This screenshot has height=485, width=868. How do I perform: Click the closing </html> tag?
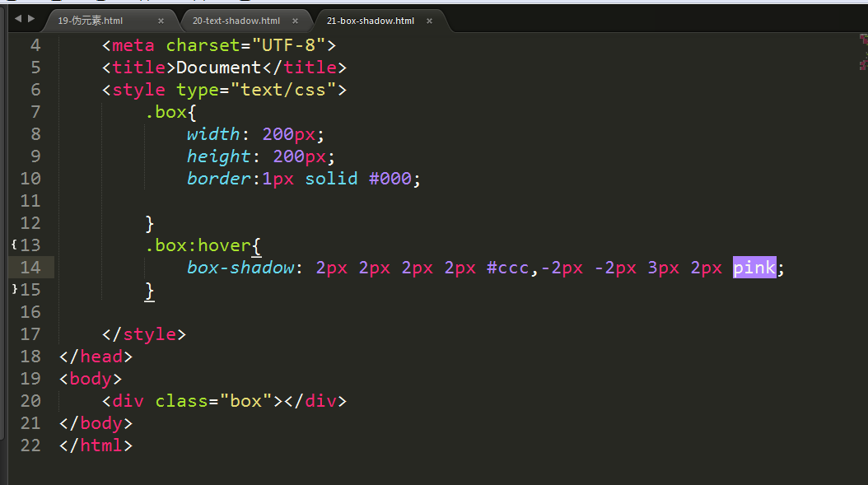click(96, 445)
